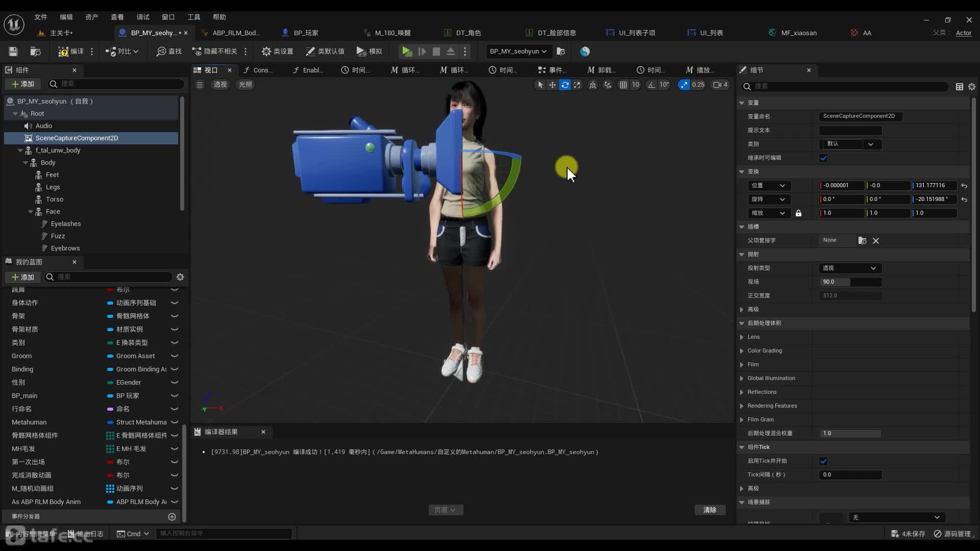Screen dimensions: 980x551
Task: Start Simulation (模拟) mode
Action: pyautogui.click(x=370, y=52)
